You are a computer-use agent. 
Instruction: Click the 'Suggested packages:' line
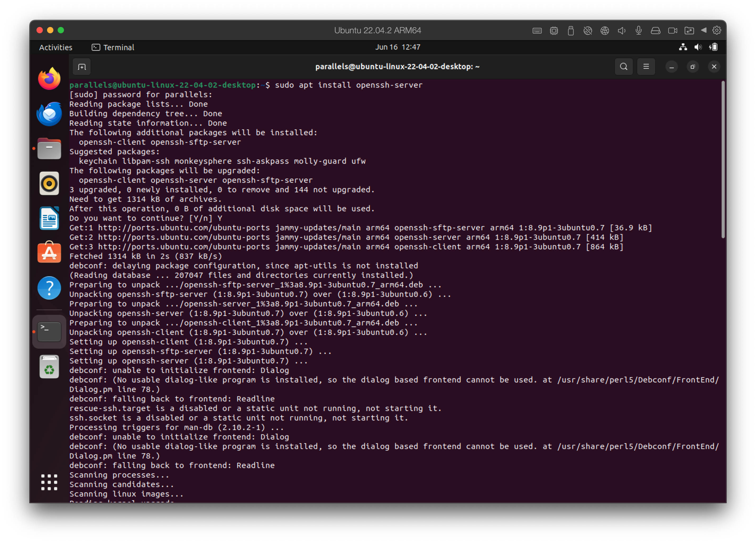click(x=115, y=152)
